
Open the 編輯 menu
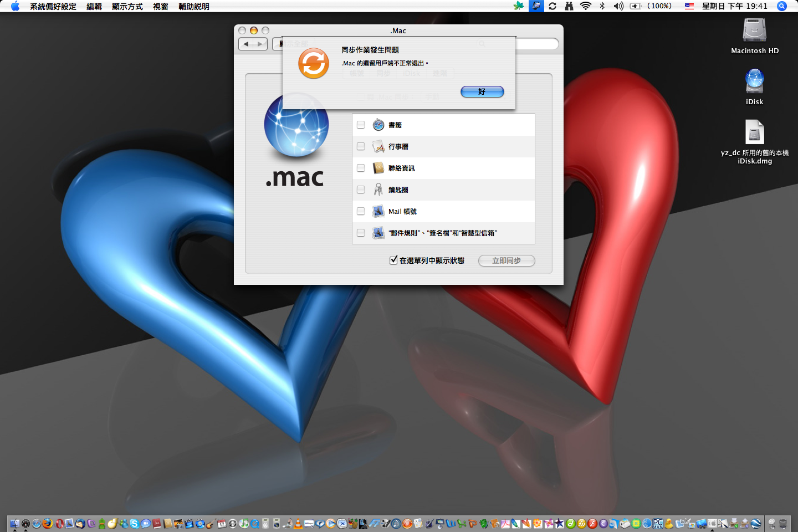(94, 6)
